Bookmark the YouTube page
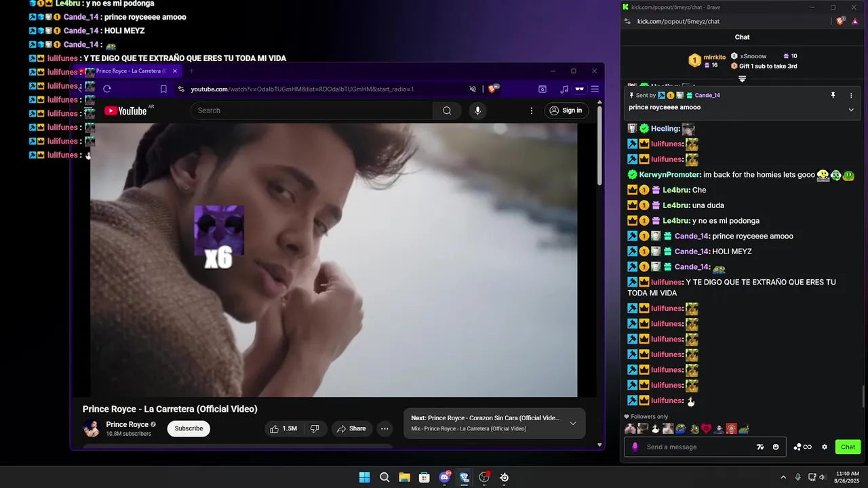This screenshot has width=868, height=488. [x=163, y=89]
